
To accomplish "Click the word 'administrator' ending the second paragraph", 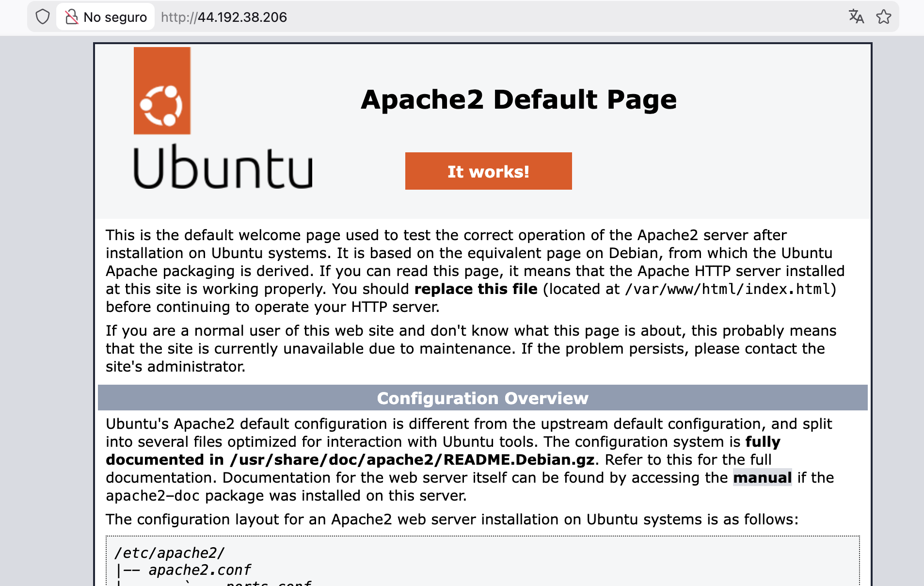I will click(x=196, y=367).
